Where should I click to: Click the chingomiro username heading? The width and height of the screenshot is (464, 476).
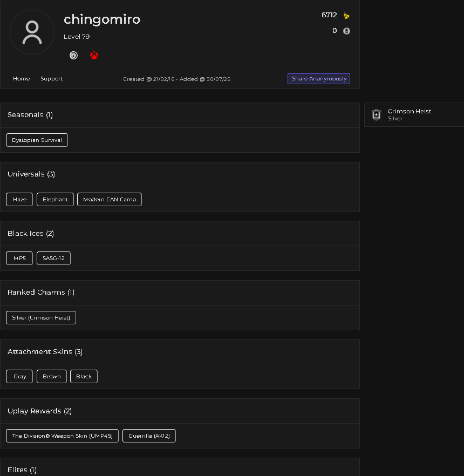(x=102, y=19)
